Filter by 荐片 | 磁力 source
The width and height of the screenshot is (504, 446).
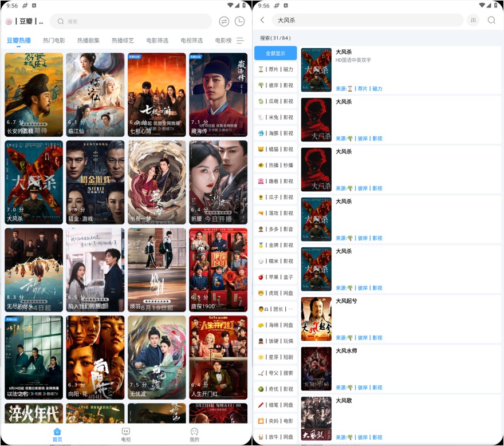275,69
